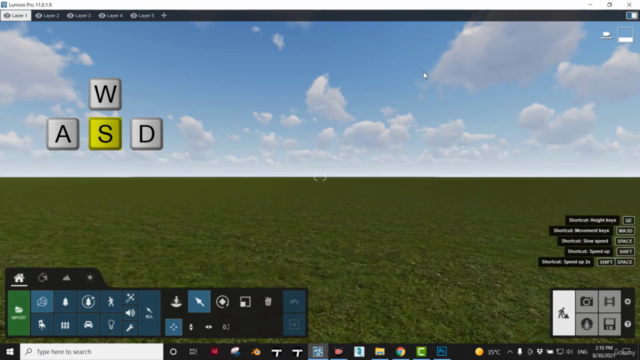Click the deselect all dashed box icon
Image resolution: width=640 pixels, height=360 pixels.
coord(294,325)
